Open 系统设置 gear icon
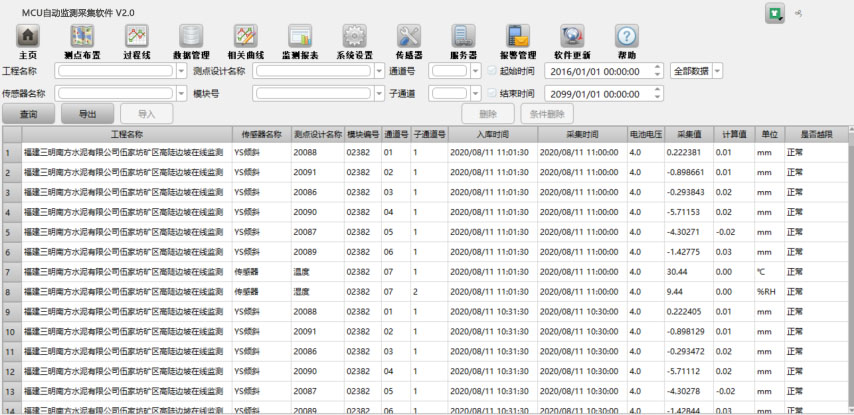 pos(355,36)
